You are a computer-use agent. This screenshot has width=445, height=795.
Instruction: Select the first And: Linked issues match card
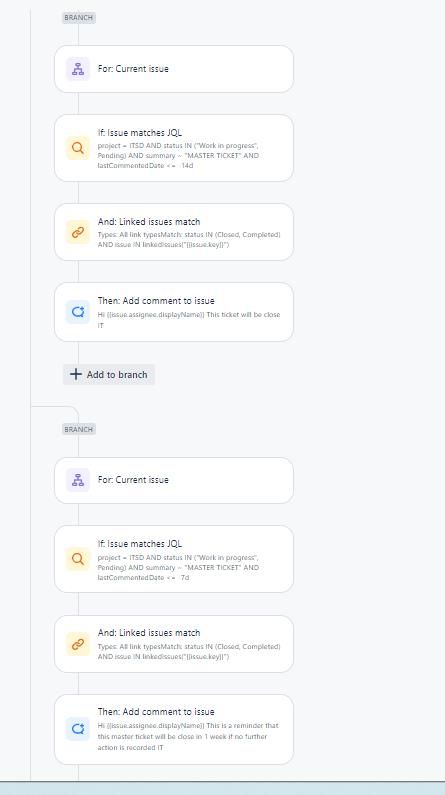tap(174, 232)
